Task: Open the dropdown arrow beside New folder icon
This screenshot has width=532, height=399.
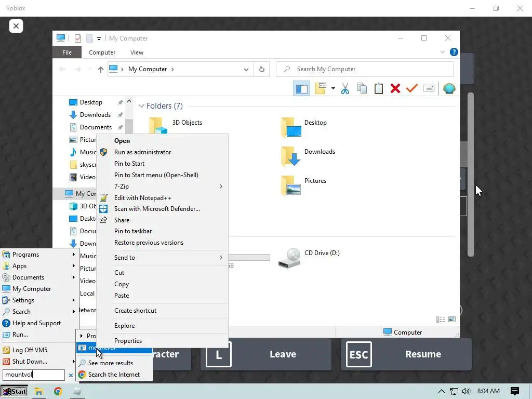Action: pos(333,88)
